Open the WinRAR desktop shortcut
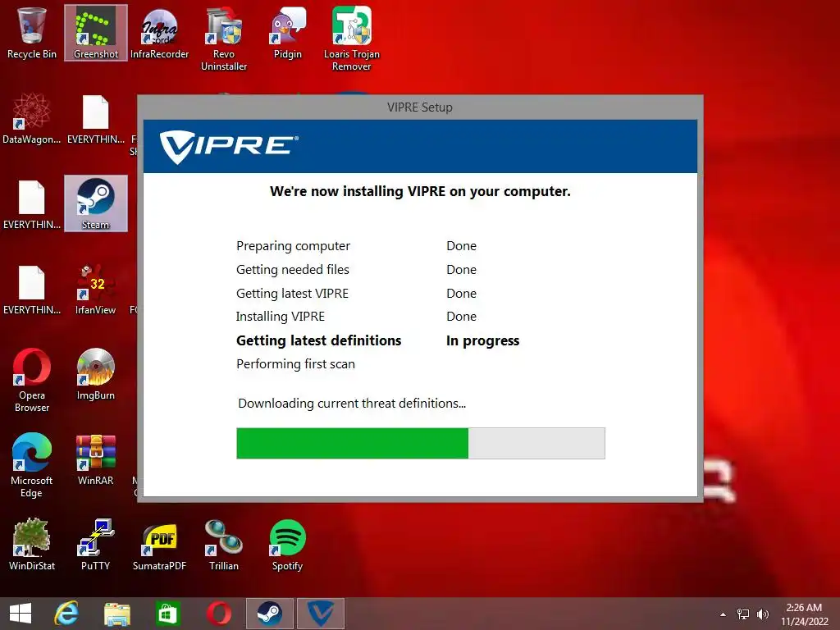This screenshot has height=630, width=840. point(96,459)
